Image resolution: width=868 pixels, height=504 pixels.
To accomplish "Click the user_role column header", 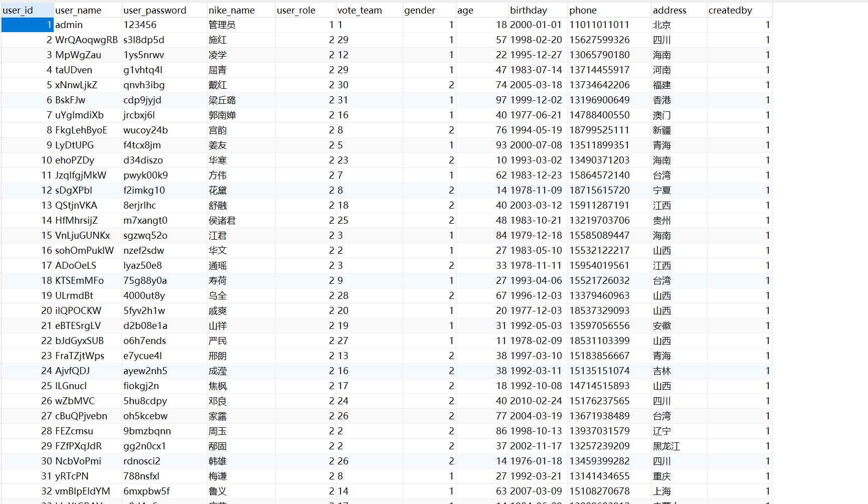I will click(x=305, y=10).
